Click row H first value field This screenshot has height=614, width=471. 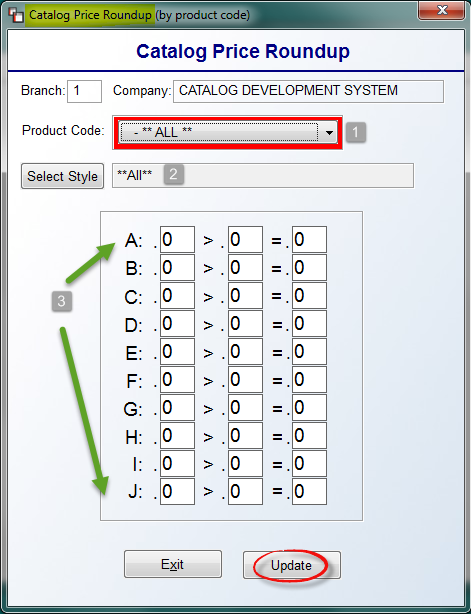pos(177,435)
